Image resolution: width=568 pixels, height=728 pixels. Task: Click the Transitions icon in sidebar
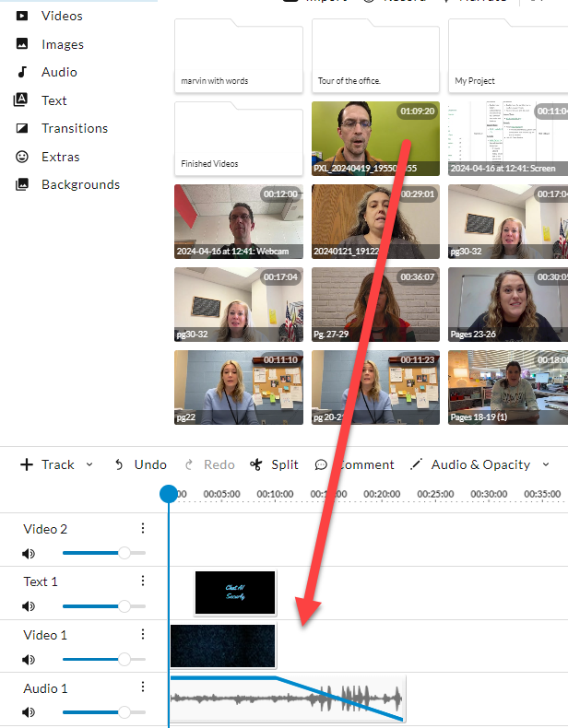22,128
